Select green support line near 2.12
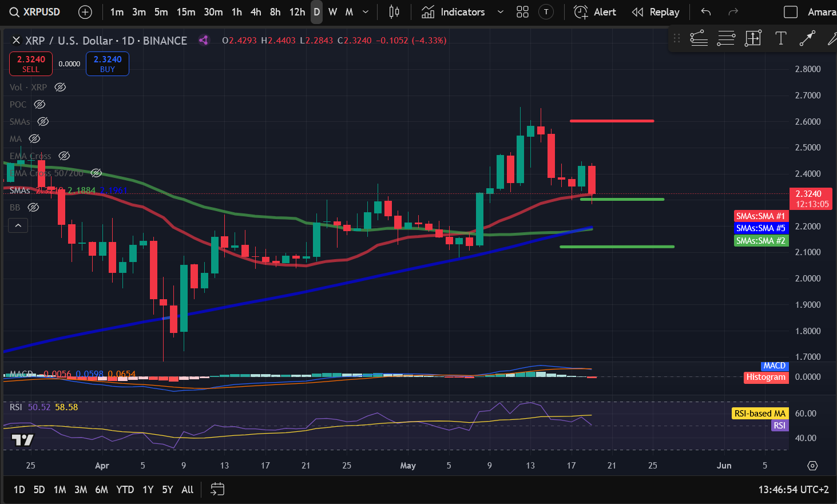The height and width of the screenshot is (504, 837). 617,247
